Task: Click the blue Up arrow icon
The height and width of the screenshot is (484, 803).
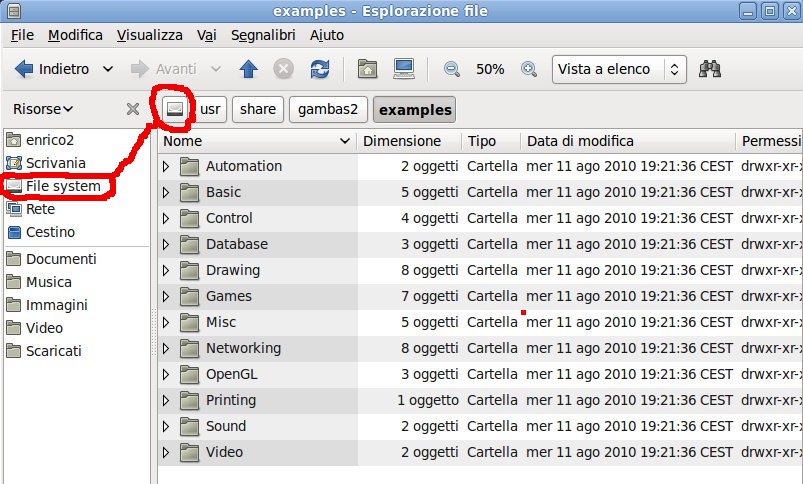Action: tap(248, 69)
